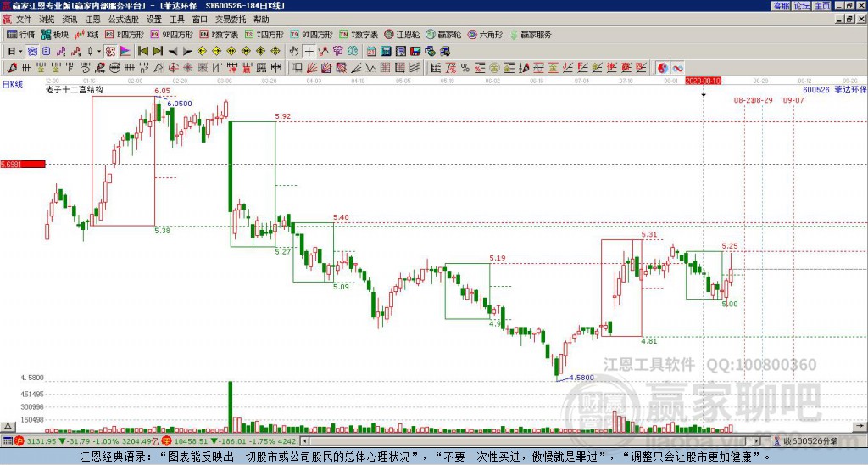Screen dimensions: 868x465
Task: Jump to first bar icon
Action: [142, 52]
